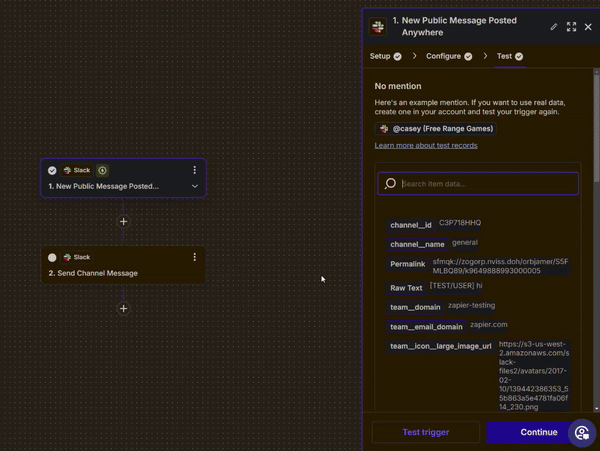Screen dimensions: 600x451
Task: Click the instant trigger icon on step 1
Action: 102,170
